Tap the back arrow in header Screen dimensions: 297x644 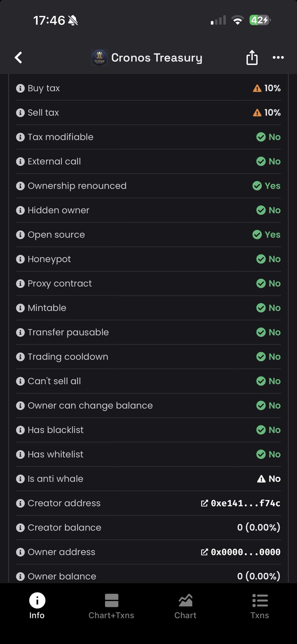(x=19, y=58)
